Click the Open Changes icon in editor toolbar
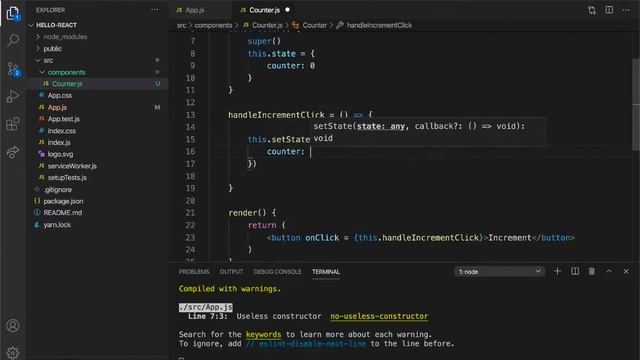The image size is (640, 360). tap(592, 10)
